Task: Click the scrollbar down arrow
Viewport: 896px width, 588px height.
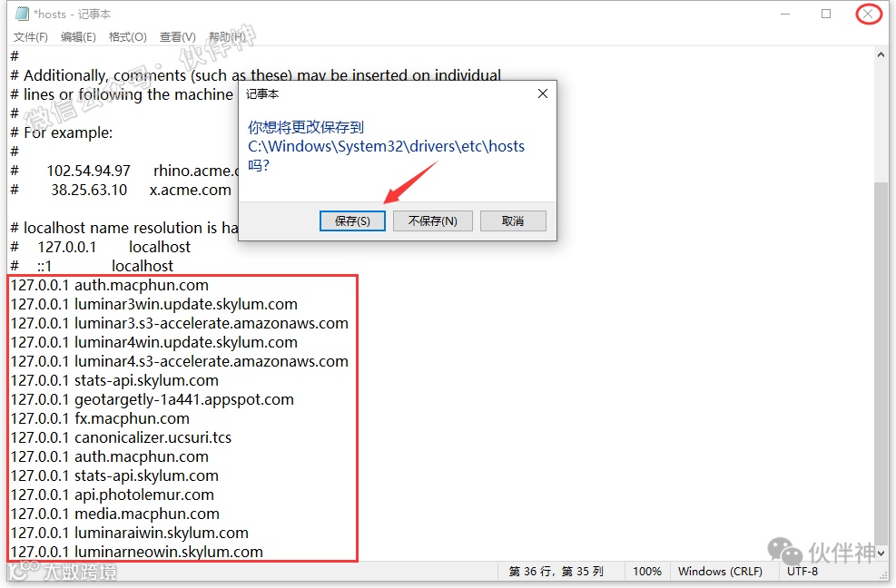Action: [881, 553]
